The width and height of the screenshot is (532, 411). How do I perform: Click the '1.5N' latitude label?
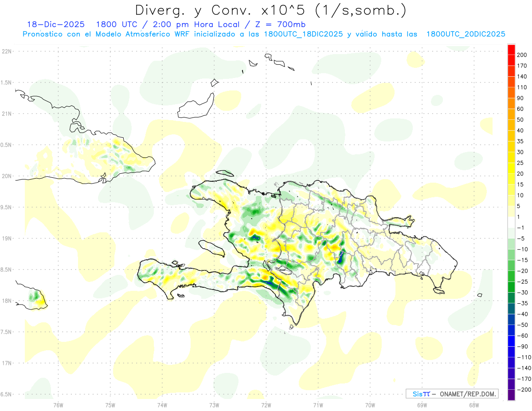click(x=7, y=82)
